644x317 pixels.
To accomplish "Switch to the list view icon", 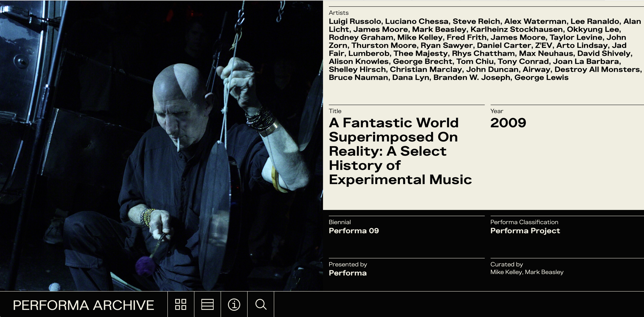I will 207,304.
